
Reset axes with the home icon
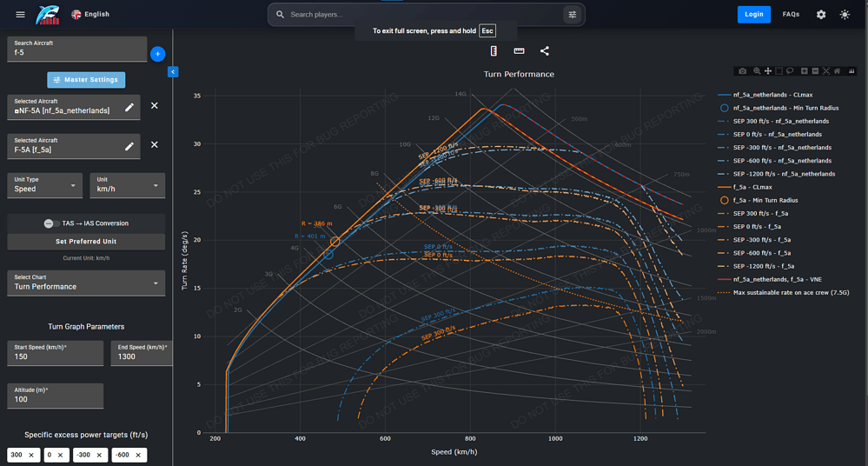click(x=837, y=71)
